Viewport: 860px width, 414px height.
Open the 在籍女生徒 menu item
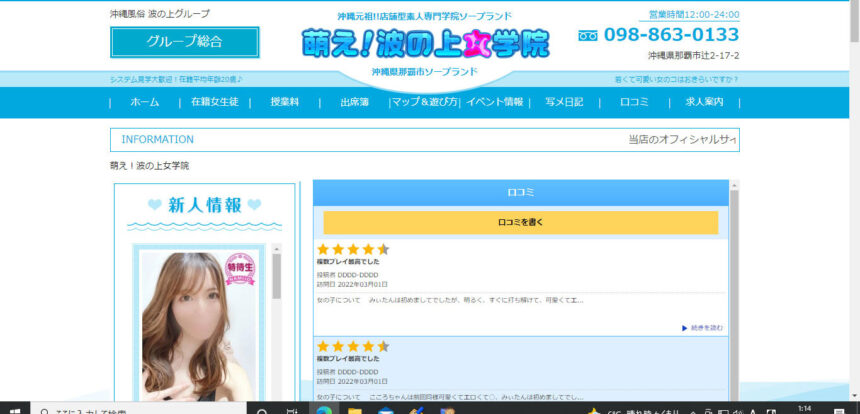(214, 102)
